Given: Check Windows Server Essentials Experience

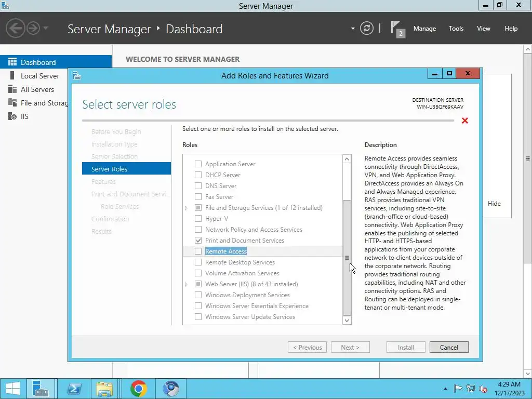Looking at the screenshot, I should (198, 305).
